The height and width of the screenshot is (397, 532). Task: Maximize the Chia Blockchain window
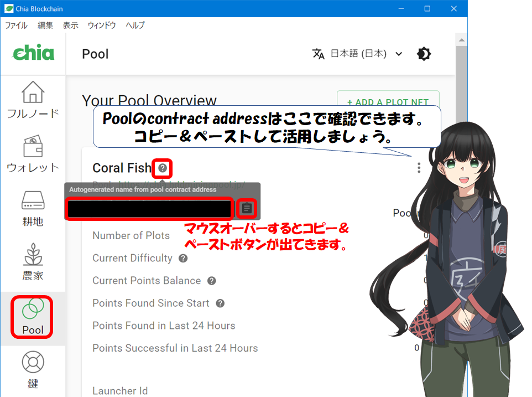[427, 8]
